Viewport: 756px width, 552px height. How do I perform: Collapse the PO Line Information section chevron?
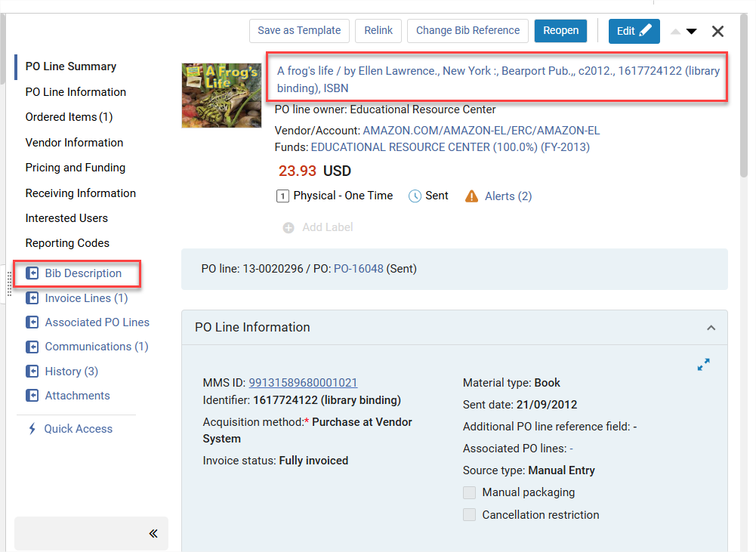click(711, 328)
